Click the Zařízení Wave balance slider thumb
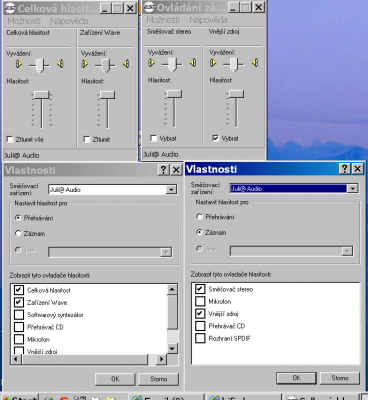 pyautogui.click(x=105, y=65)
